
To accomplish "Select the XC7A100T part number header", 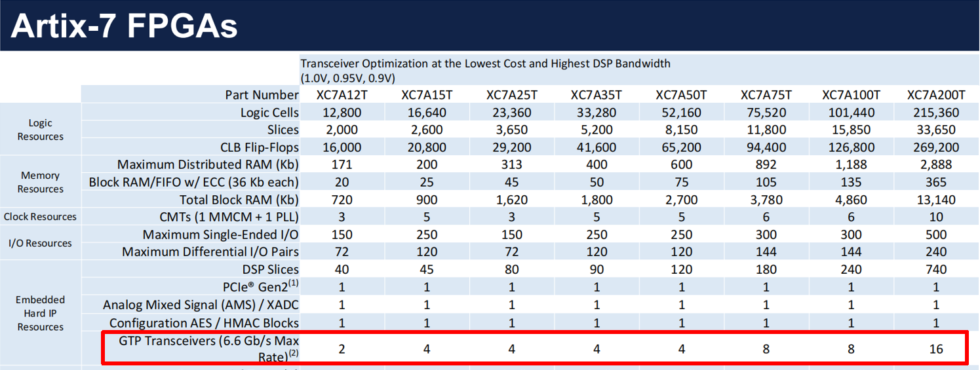I will click(852, 95).
